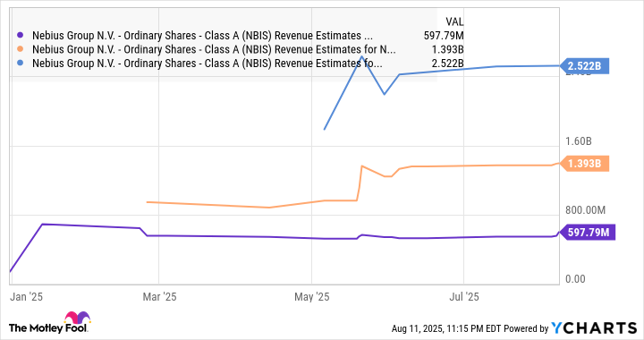Click the 1.393B value in legend
The width and height of the screenshot is (644, 340).
448,50
